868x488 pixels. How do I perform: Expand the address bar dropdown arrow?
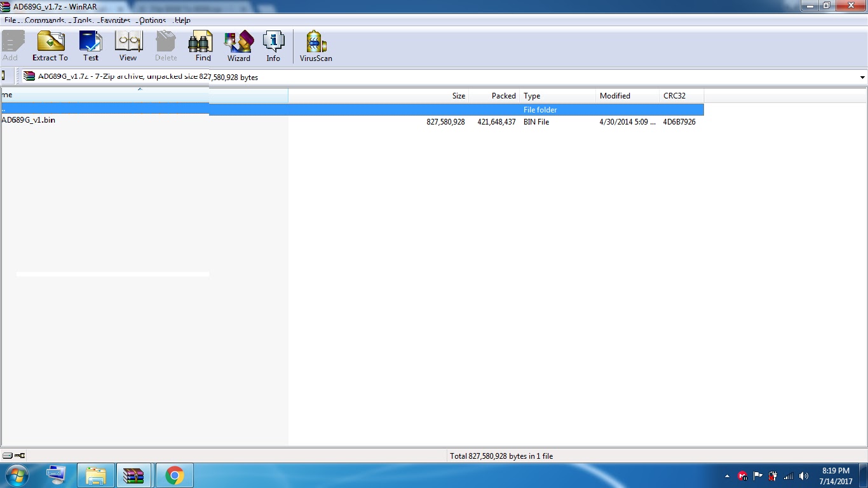pyautogui.click(x=862, y=77)
